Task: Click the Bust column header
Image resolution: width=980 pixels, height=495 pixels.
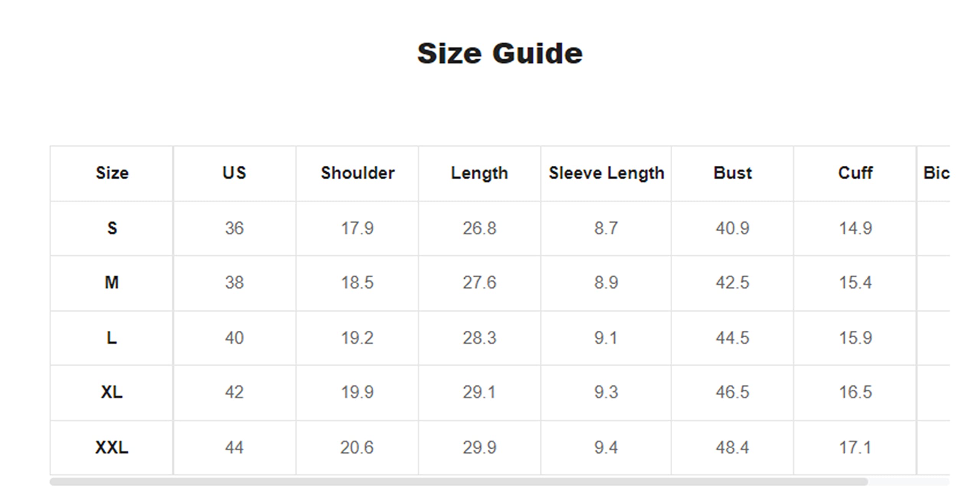Action: click(x=732, y=173)
